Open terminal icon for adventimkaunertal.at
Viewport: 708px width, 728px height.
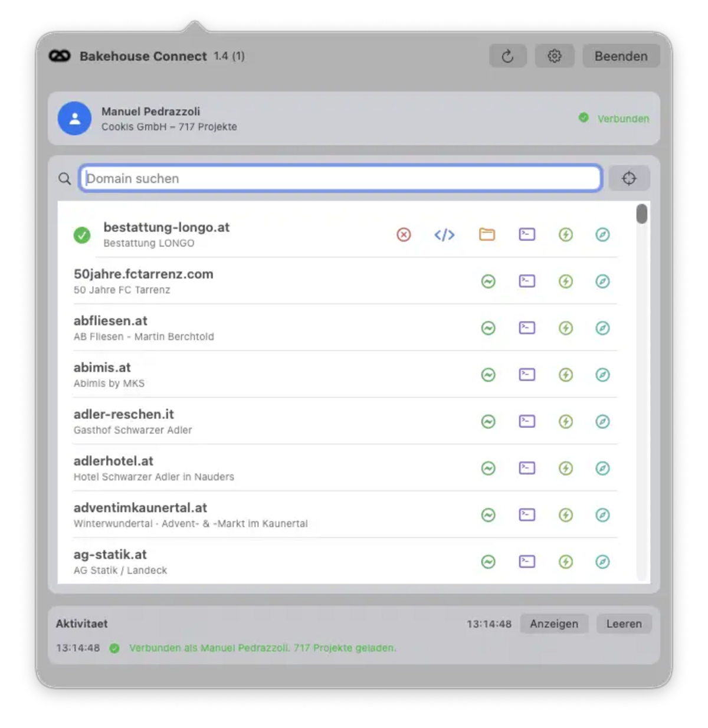click(x=527, y=515)
